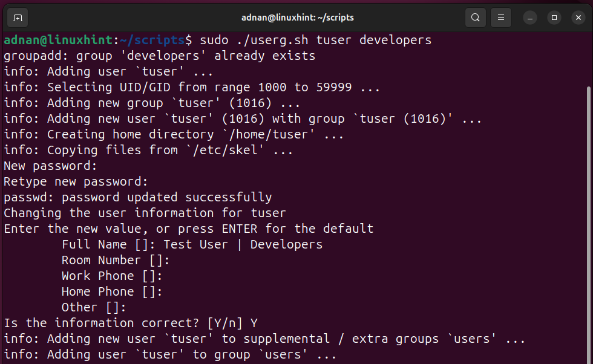
Task: Click the Is the information correct? line
Action: click(131, 323)
